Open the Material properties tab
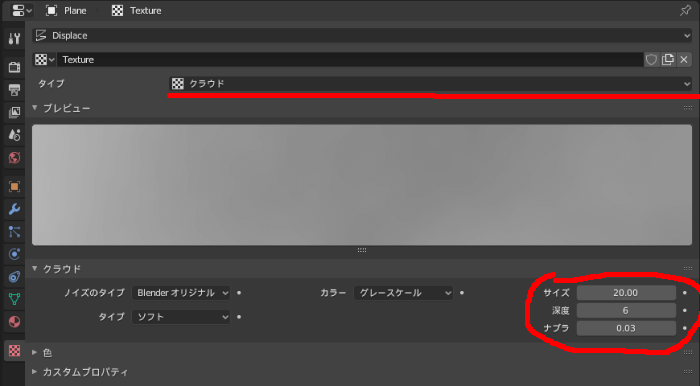The image size is (700, 386). (14, 322)
